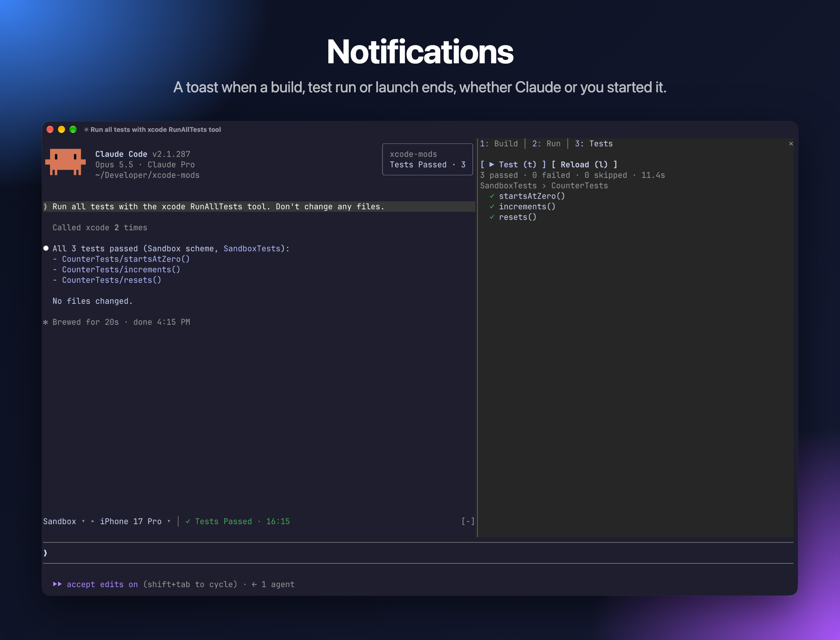Click the 'No files changed.' message
This screenshot has height=640, width=840.
click(93, 301)
